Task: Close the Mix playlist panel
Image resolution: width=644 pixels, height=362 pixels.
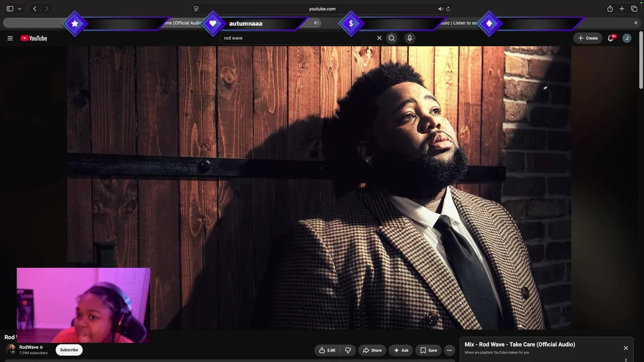Action: (626, 348)
